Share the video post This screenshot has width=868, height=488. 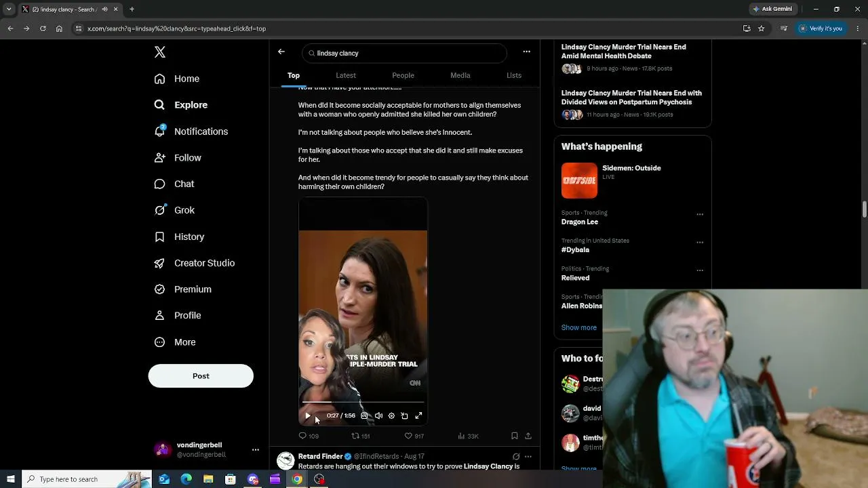pos(528,436)
